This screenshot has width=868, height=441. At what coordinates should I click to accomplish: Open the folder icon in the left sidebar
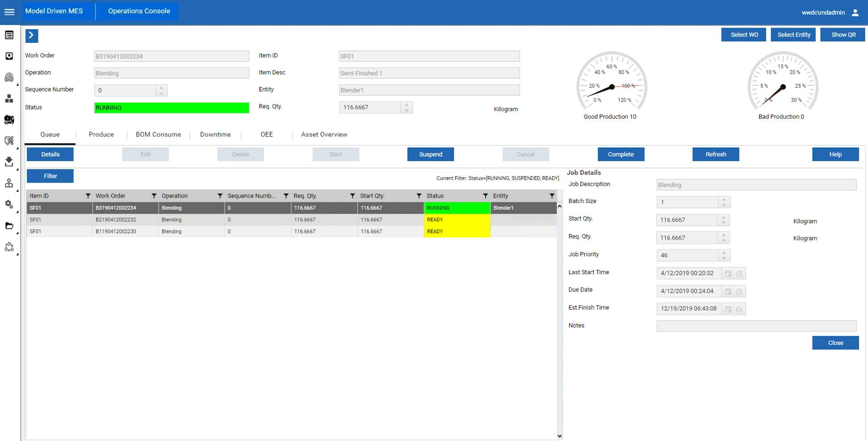tap(9, 226)
